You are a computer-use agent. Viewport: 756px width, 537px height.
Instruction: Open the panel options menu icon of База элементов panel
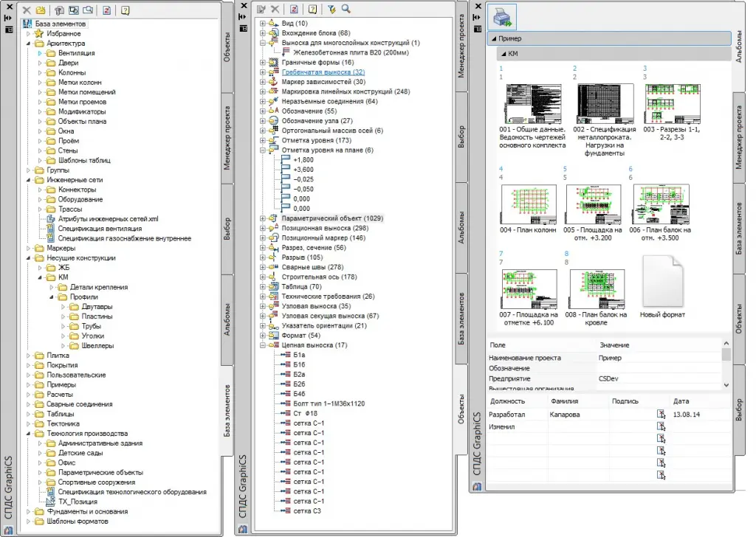(x=9, y=30)
